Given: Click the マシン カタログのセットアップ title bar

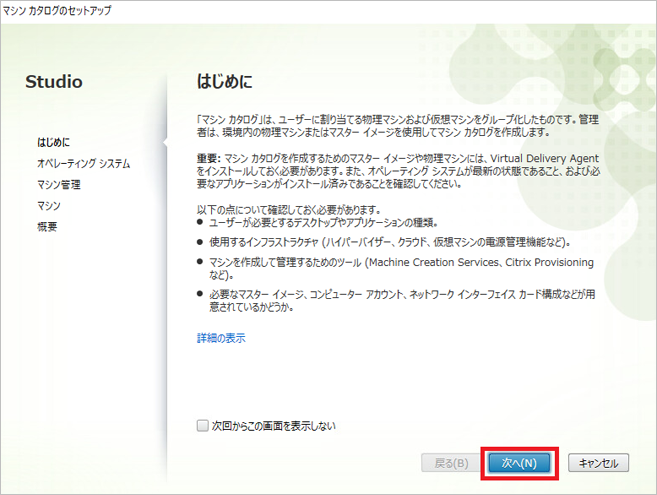Looking at the screenshot, I should coord(59,10).
